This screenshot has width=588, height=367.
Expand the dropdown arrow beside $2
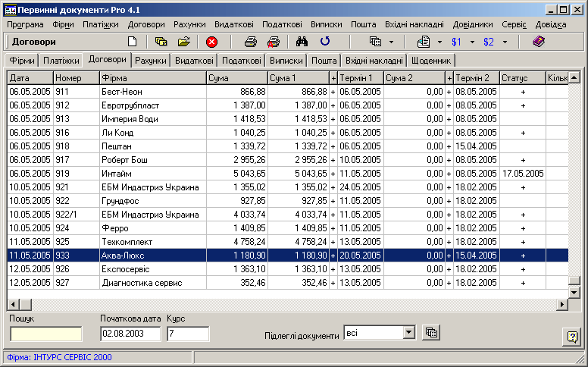[505, 42]
